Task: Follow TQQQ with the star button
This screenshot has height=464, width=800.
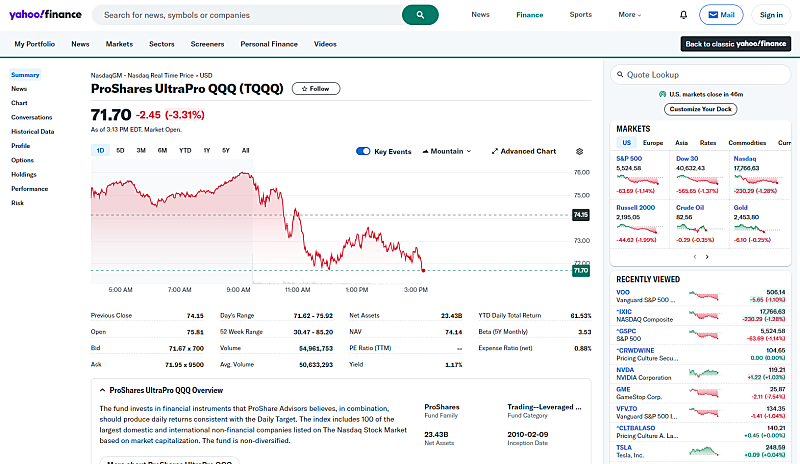Action: click(x=315, y=88)
